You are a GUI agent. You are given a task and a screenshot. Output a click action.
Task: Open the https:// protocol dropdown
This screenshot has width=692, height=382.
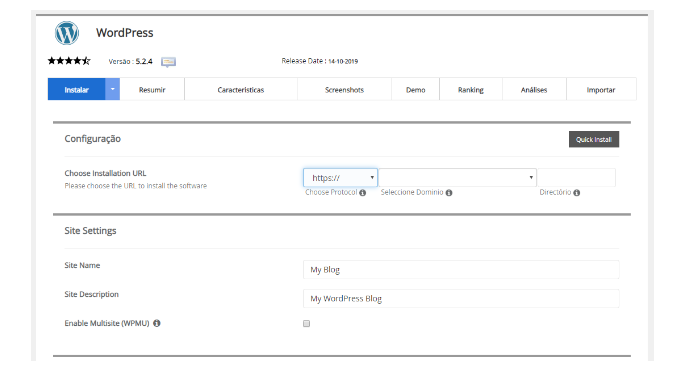(340, 178)
